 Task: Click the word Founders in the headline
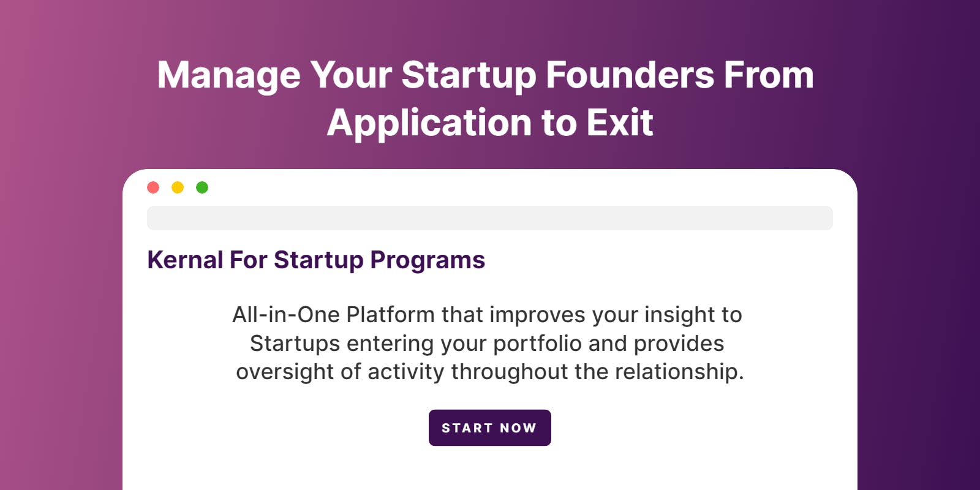click(630, 75)
